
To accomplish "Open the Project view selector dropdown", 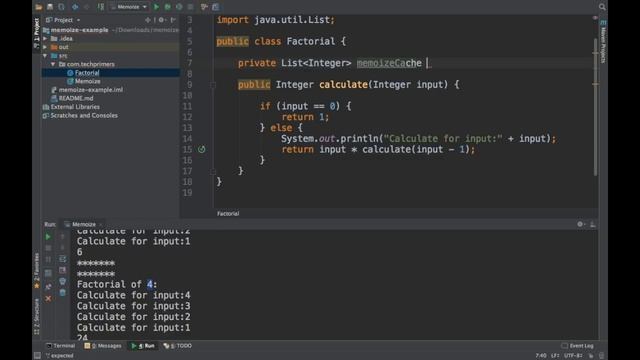I will [63, 20].
